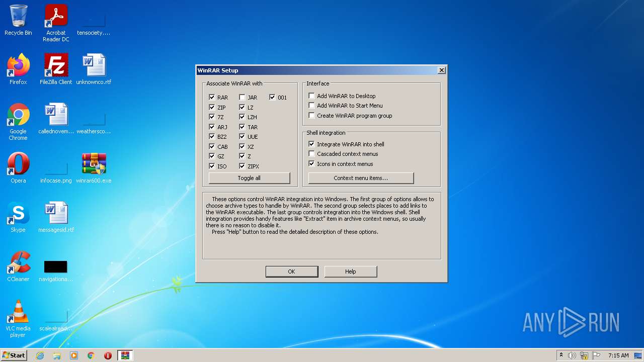Launch Opera desktop shortcut
Image resolution: width=644 pixels, height=362 pixels.
(x=18, y=167)
